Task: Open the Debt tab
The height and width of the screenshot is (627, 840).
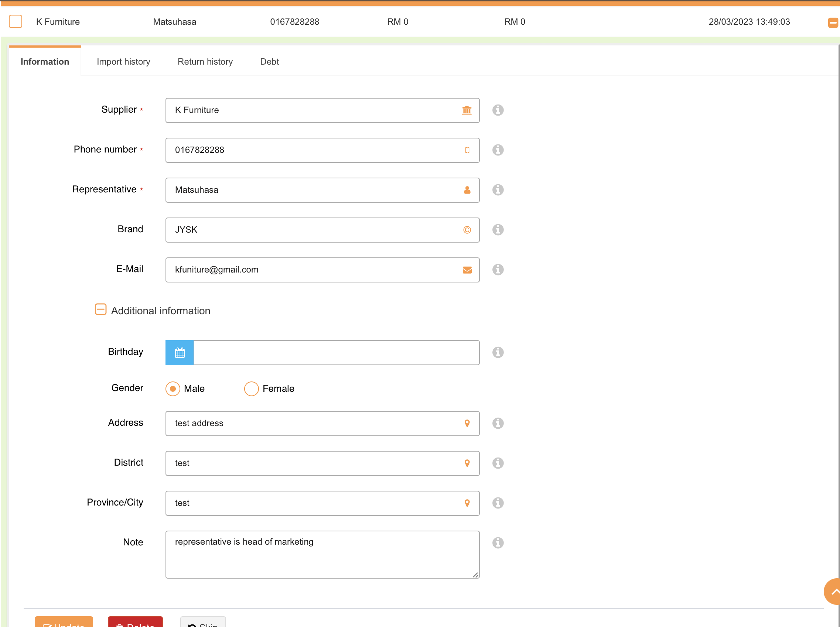Action: (269, 62)
